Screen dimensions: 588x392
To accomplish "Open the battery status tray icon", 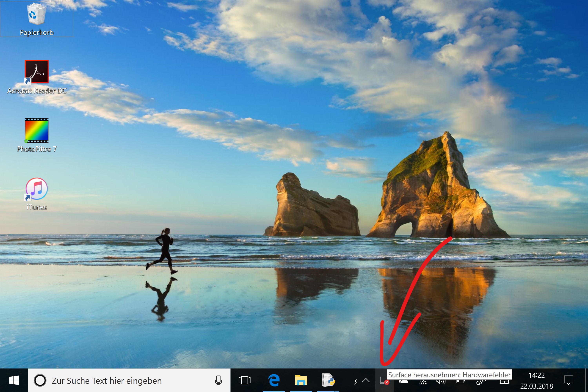I will coord(460,381).
